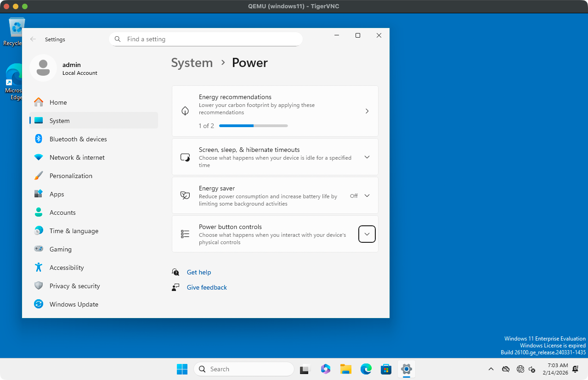Select the Network & internet Wi-Fi icon
The image size is (588, 380).
[x=39, y=157]
